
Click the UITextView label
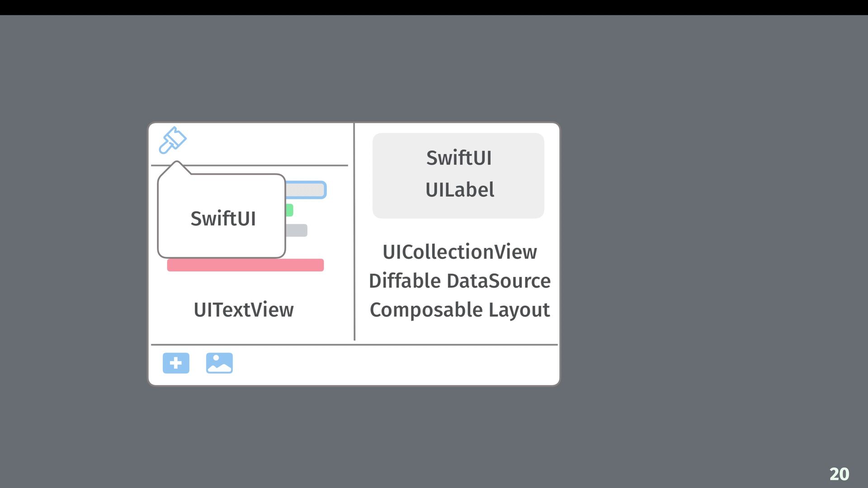pyautogui.click(x=244, y=310)
